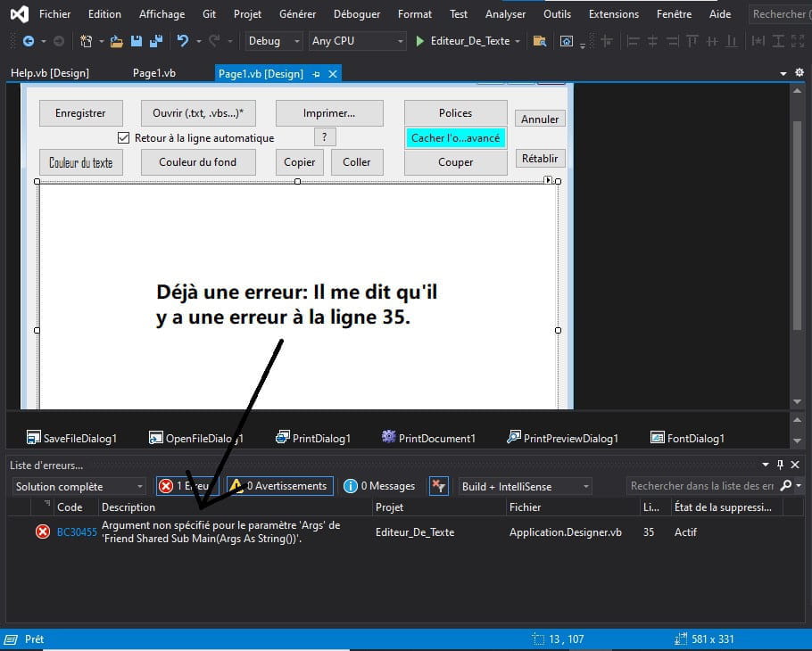Screen dimensions: 812x651
Task: Switch to the Page1.vb code tab
Action: 153,73
